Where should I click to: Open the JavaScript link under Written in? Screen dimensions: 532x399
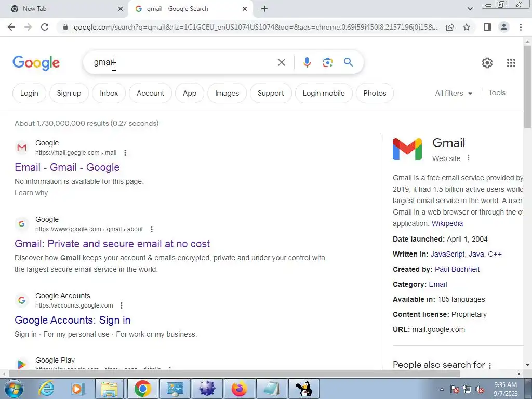[447, 254]
